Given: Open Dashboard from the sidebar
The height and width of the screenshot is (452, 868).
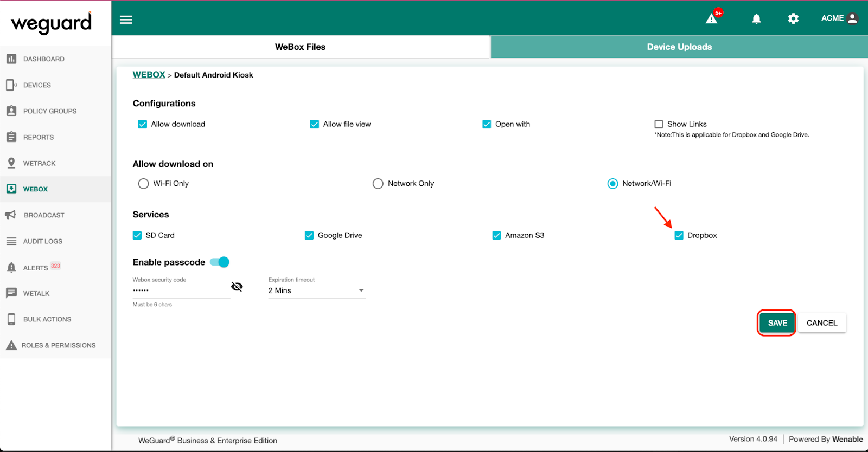Looking at the screenshot, I should pyautogui.click(x=55, y=59).
